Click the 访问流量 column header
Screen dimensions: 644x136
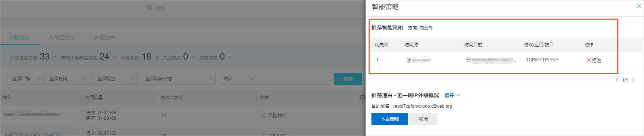94,97
